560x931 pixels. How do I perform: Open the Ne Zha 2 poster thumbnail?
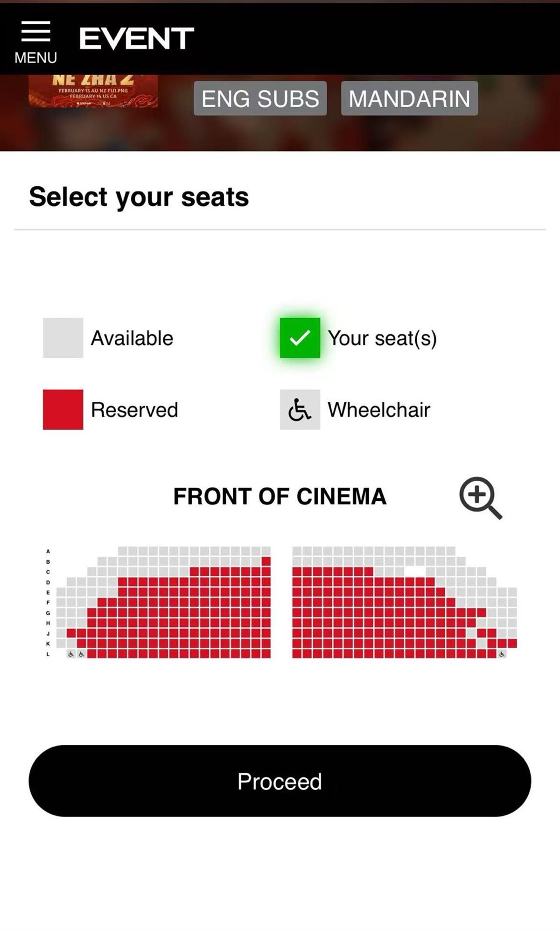coord(93,91)
